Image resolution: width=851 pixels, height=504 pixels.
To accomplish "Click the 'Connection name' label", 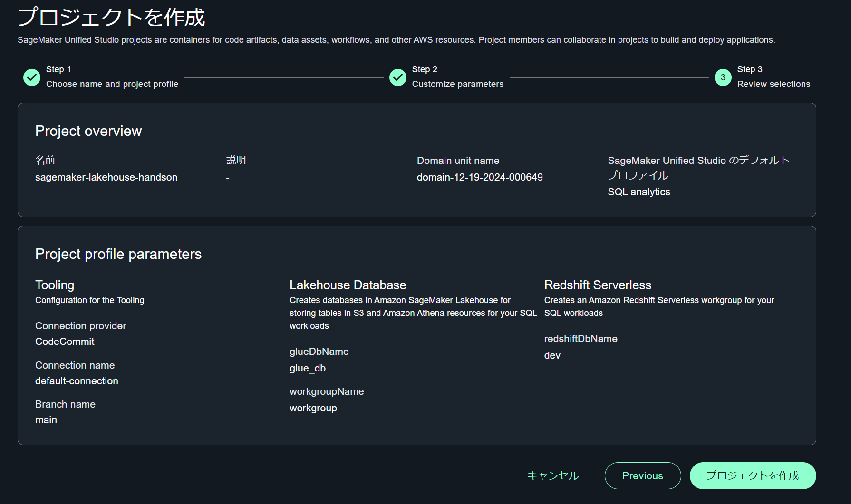I will tap(75, 365).
